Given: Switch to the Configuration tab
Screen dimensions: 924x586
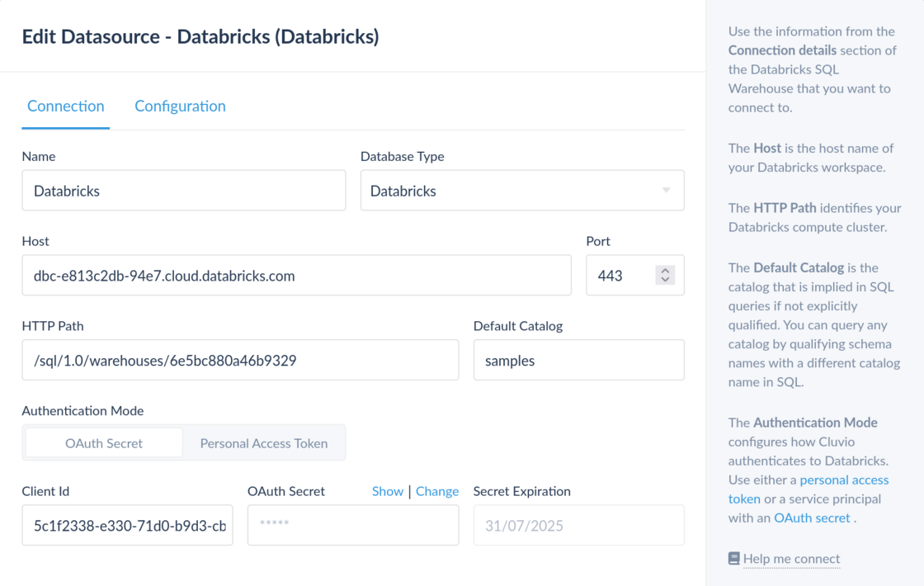Looking at the screenshot, I should 181,106.
